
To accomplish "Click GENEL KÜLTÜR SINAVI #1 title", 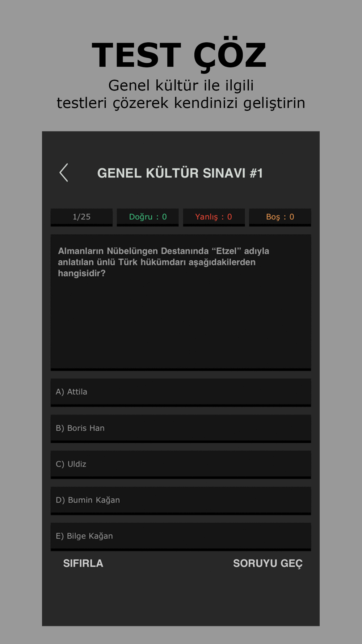I will 180,173.
